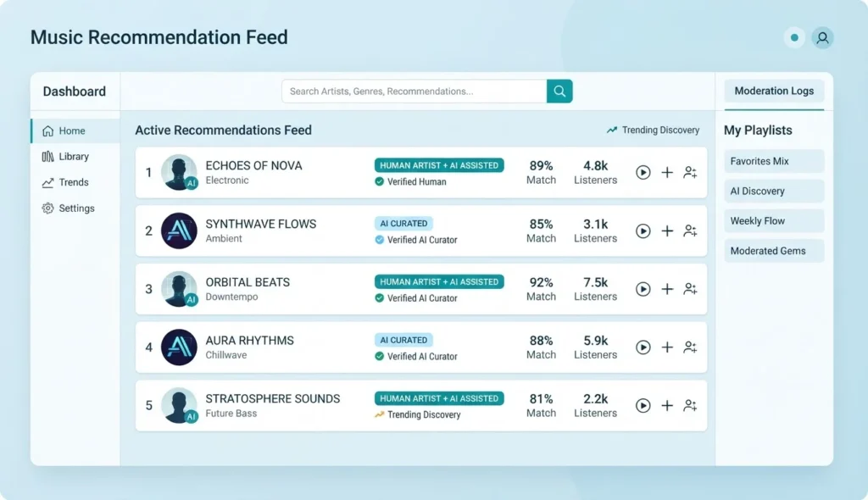Viewport: 868px width, 500px height.
Task: Follow the Aura Rhythms artist
Action: pyautogui.click(x=690, y=347)
